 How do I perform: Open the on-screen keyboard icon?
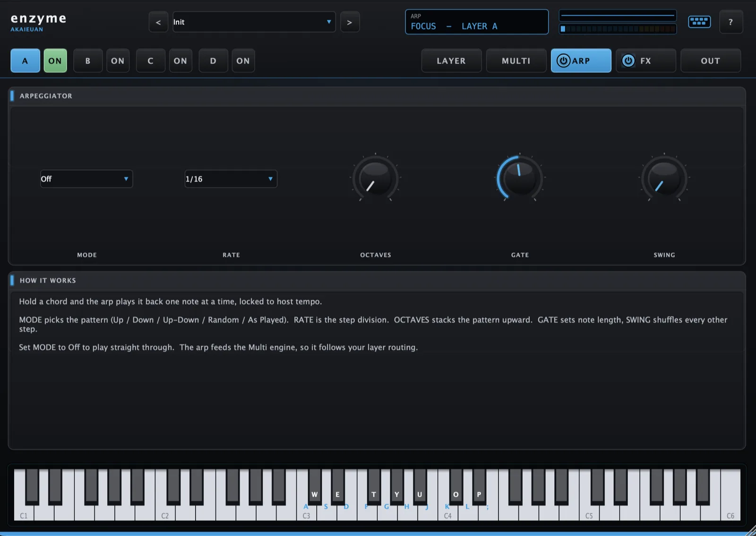click(x=699, y=22)
